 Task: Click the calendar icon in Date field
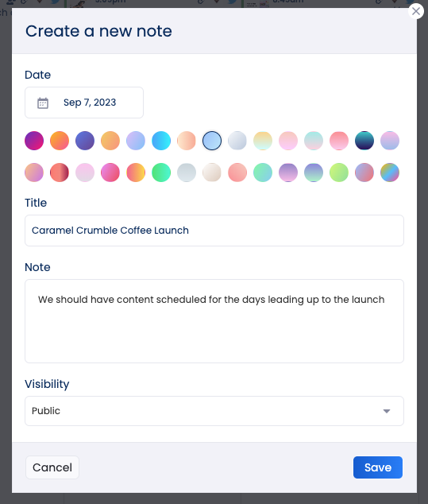click(43, 103)
